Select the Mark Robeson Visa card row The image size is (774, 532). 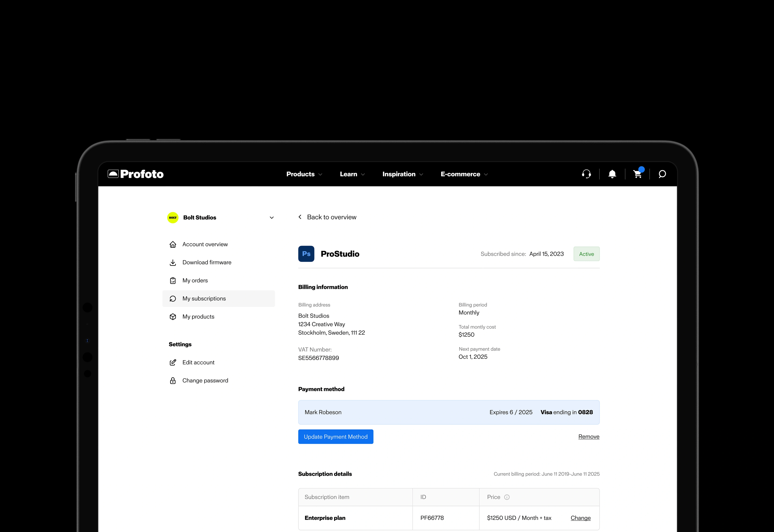(x=449, y=412)
